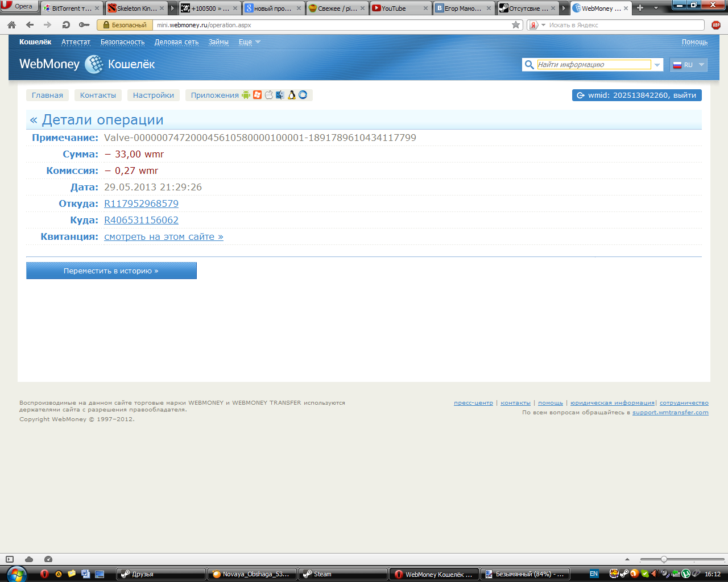728x582 pixels.
Task: Open the status bar zoom menu arrow
Action: click(x=627, y=559)
